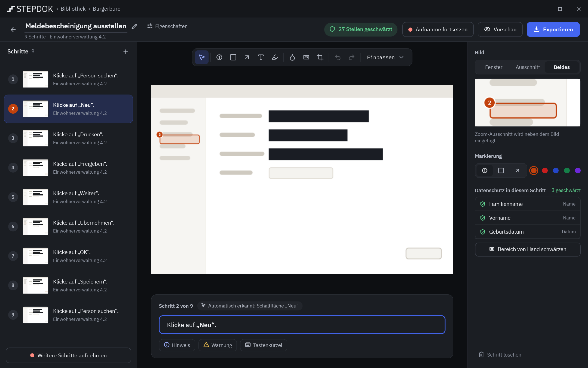
Task: Toggle redaction for Geburtsdatum
Action: (528, 232)
